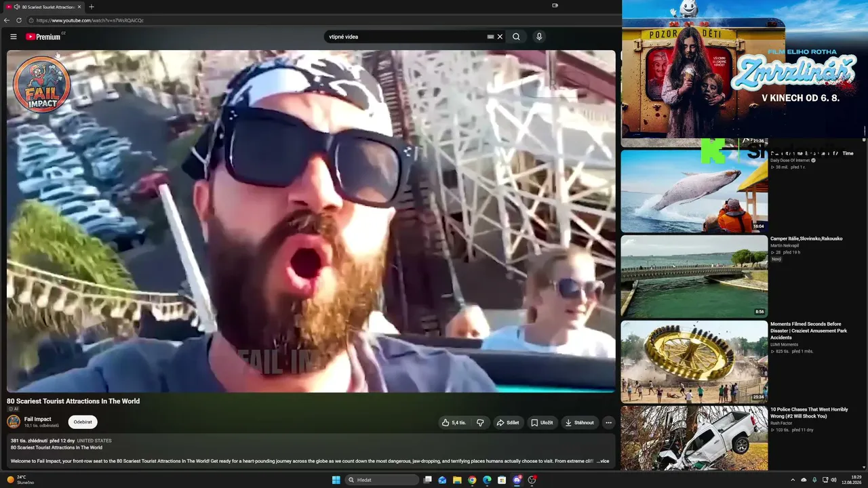Go back in the browser
The width and height of the screenshot is (868, 488).
[x=7, y=20]
